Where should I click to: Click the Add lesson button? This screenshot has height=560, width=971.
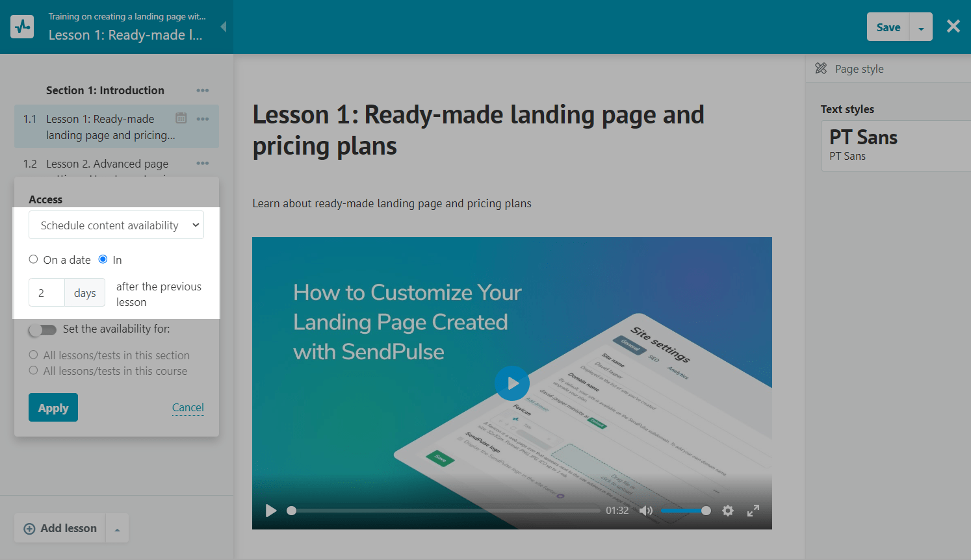click(60, 529)
